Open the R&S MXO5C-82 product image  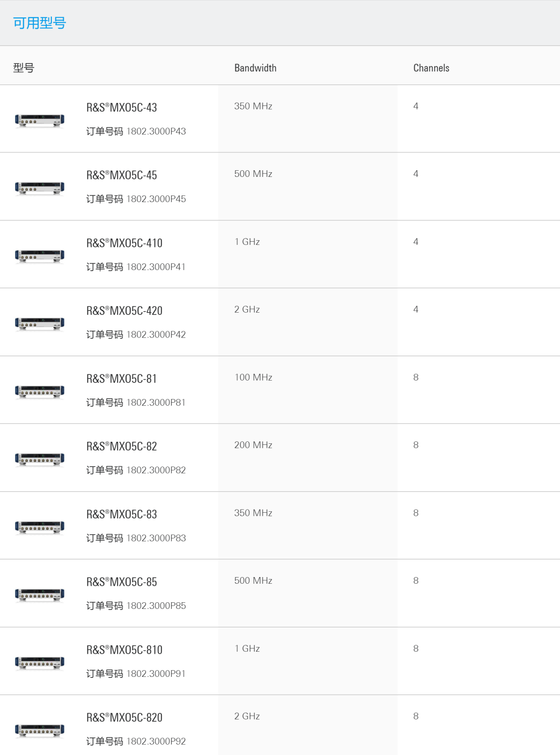40,459
